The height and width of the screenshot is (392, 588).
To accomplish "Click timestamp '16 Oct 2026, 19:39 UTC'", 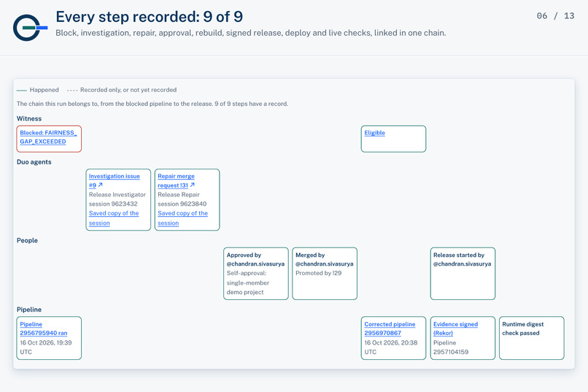I will 46,347.
